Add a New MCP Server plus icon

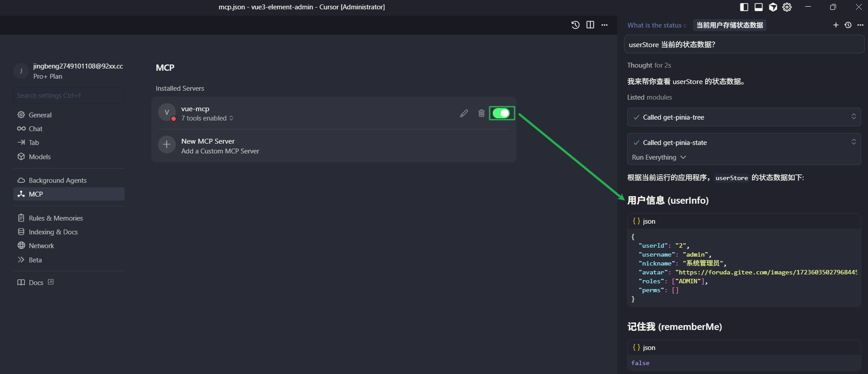pyautogui.click(x=167, y=145)
